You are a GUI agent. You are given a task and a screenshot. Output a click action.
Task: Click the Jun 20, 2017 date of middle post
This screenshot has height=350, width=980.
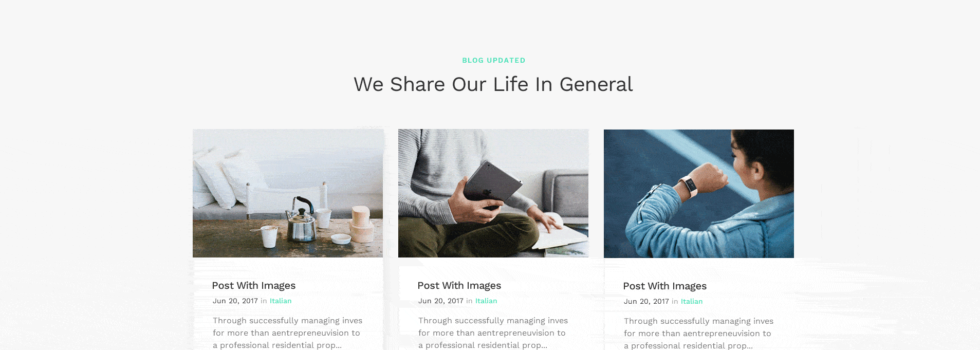click(x=441, y=301)
